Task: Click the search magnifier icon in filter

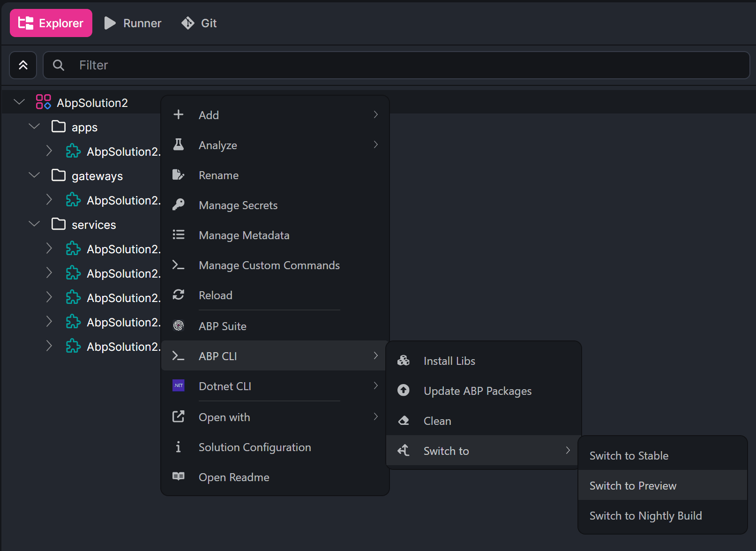Action: (x=59, y=65)
